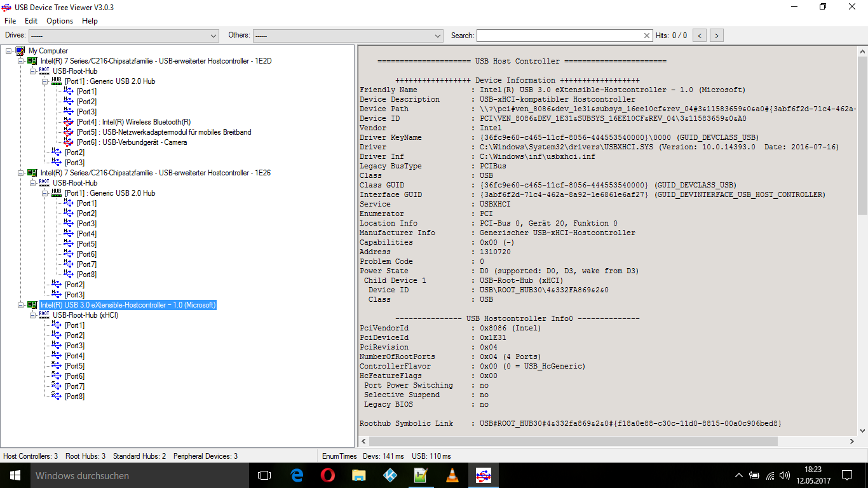Click the xHCI Port1 USB icon
This screenshot has width=868, height=488.
click(x=57, y=325)
